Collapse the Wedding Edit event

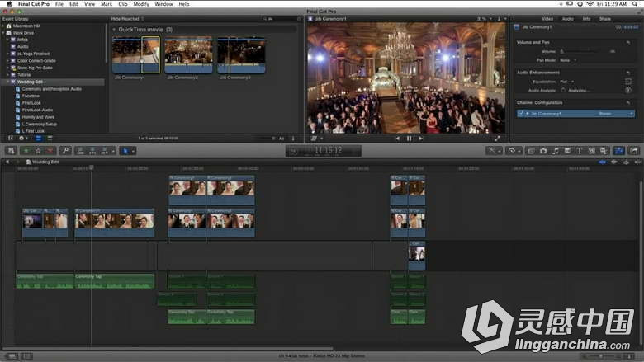[x=7, y=82]
